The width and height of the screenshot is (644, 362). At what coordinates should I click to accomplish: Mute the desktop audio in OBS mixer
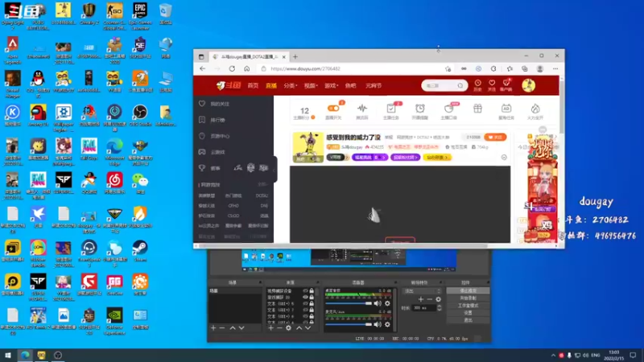pos(378,304)
